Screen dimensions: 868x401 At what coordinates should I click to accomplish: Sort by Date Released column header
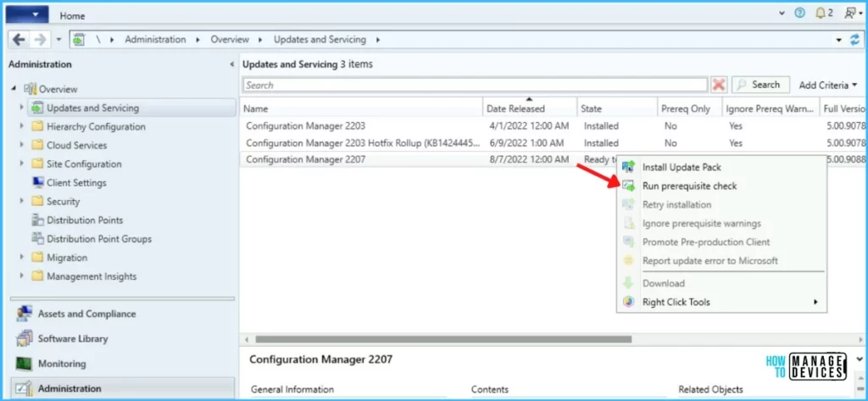tap(530, 109)
